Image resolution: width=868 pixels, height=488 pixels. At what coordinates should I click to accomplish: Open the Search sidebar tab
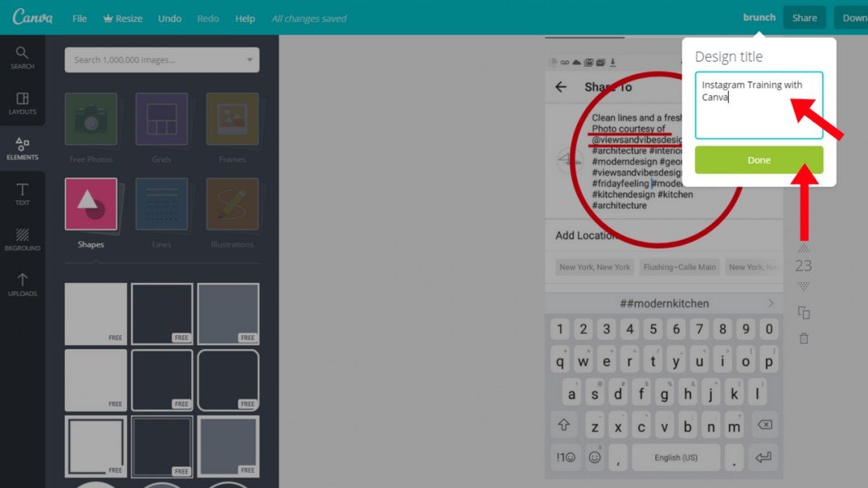point(23,58)
